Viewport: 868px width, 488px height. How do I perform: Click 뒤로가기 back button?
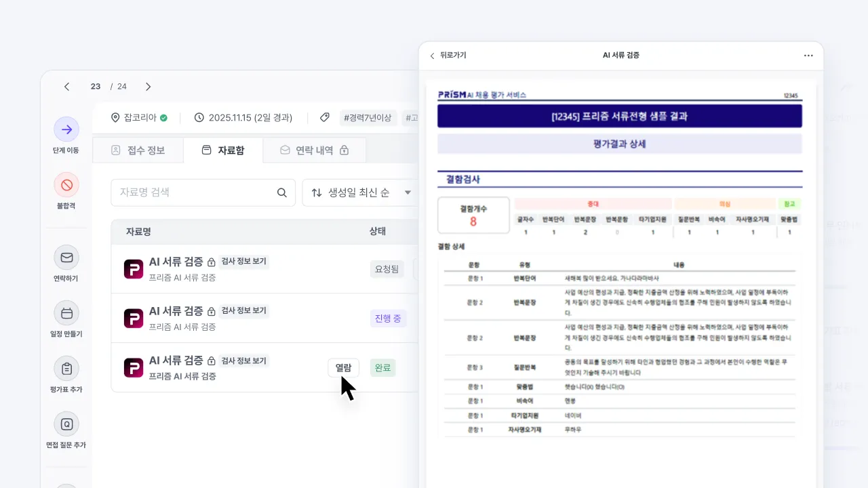click(448, 56)
